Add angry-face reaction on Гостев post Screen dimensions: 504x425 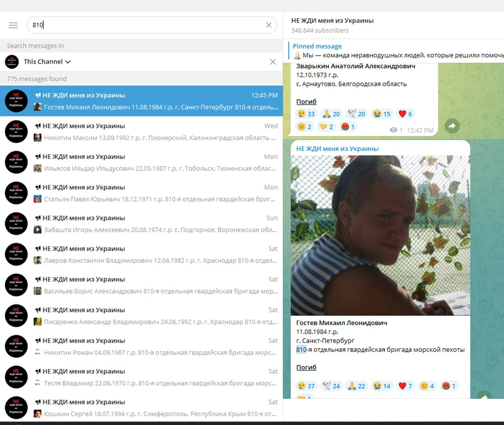449,386
